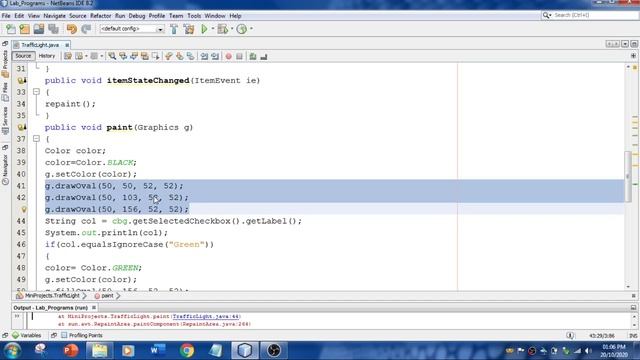Click the Uncomment editor toolbar icon
640x360 pixels.
click(264, 56)
